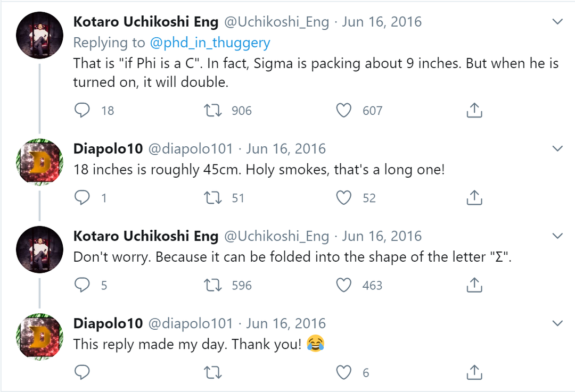Like the 'made my day' tweet
The height and width of the screenshot is (392, 575).
(x=344, y=372)
